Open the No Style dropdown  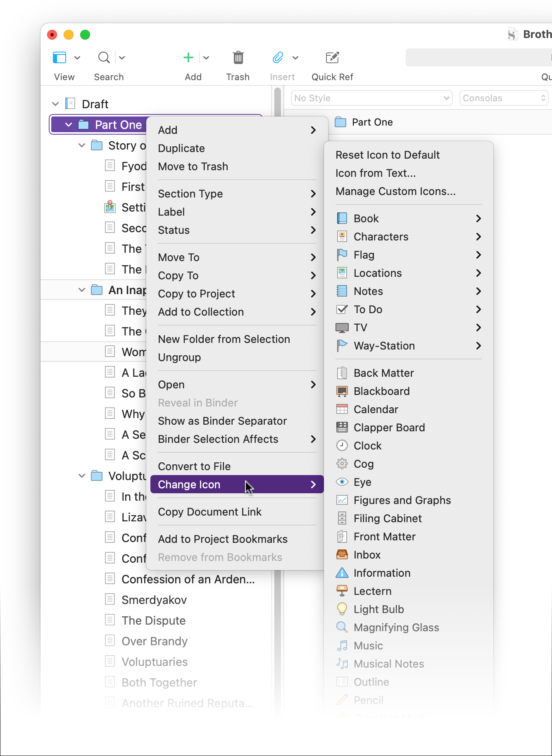[371, 98]
